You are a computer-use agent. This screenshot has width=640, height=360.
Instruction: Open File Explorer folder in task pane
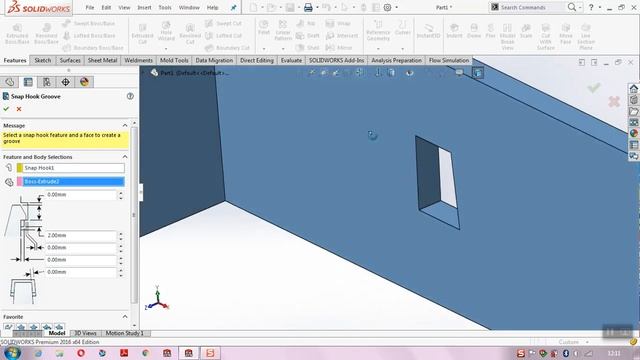tap(633, 111)
